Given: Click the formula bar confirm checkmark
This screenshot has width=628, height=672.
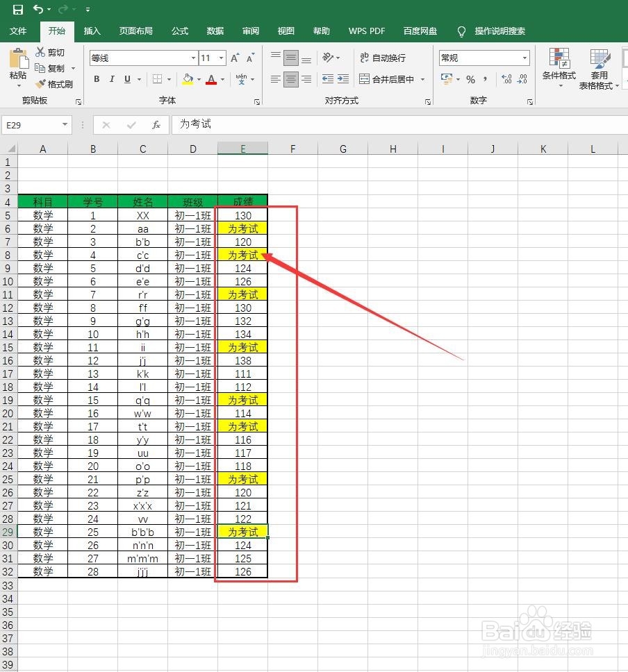Looking at the screenshot, I should tap(131, 125).
